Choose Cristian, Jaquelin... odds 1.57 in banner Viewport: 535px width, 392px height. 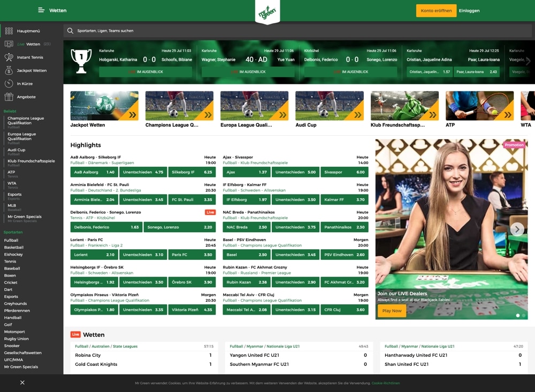point(430,72)
